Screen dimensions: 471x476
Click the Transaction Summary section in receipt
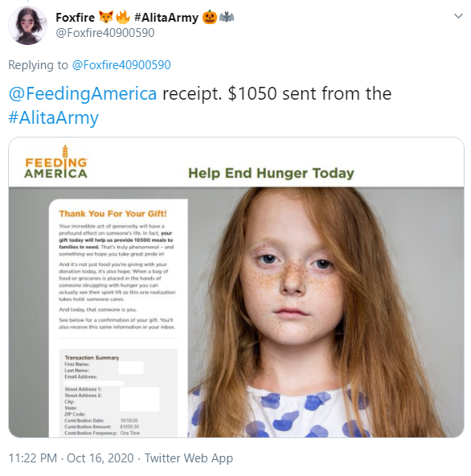coord(92,358)
